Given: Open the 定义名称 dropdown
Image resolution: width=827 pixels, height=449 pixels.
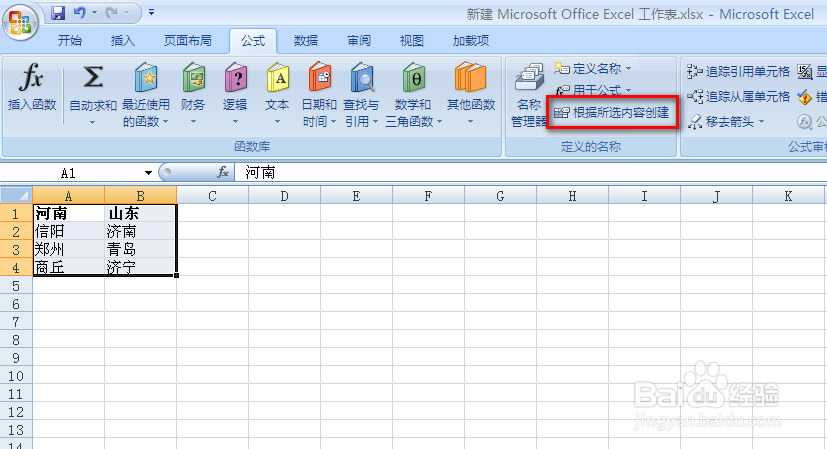Looking at the screenshot, I should (x=592, y=69).
